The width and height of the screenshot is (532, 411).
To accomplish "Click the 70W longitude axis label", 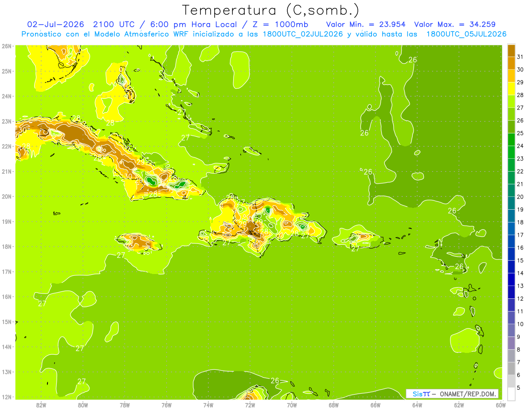I will 292,405.
